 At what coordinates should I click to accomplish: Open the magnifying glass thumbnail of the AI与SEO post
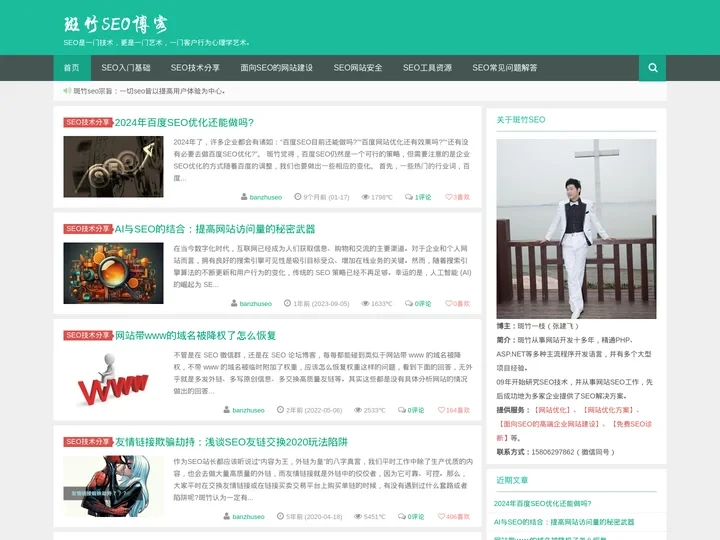tap(113, 273)
